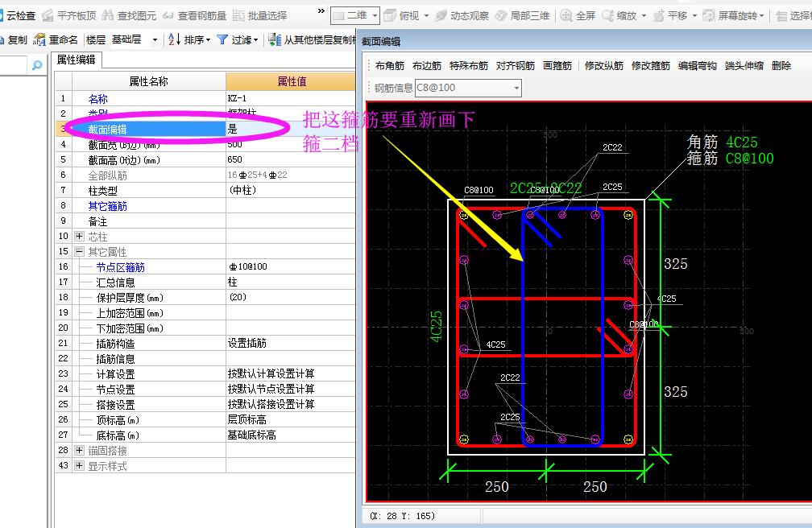The height and width of the screenshot is (528, 812).
Task: Click the 缩放 zoom icon
Action: click(608, 15)
